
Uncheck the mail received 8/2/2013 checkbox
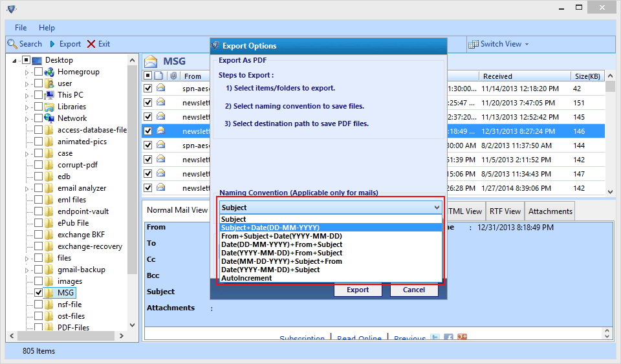pos(147,145)
